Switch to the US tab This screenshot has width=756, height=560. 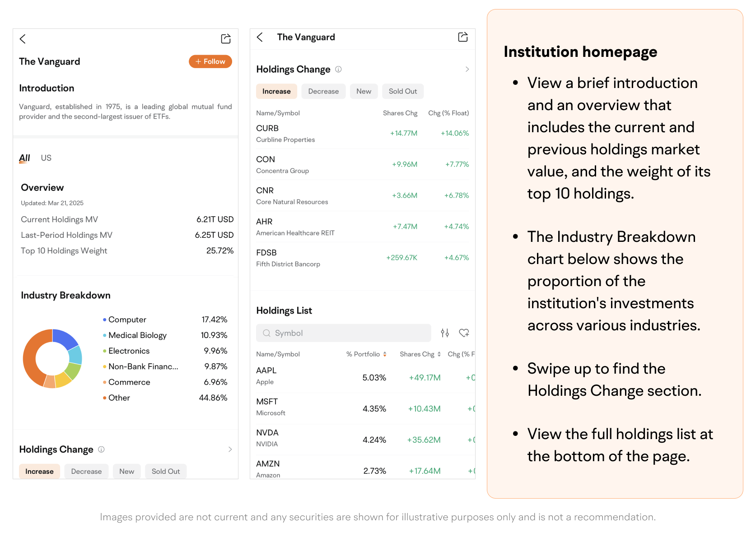(46, 158)
